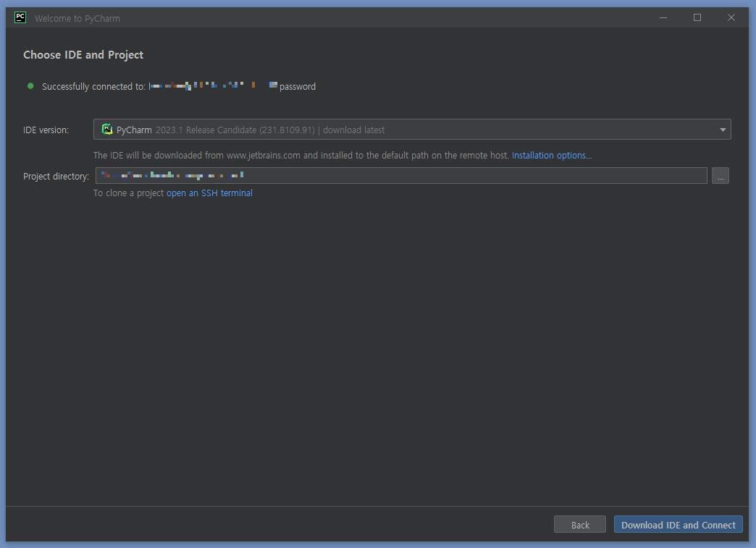Click open an SSH terminal link
Screen dimensions: 756x548
[209, 193]
